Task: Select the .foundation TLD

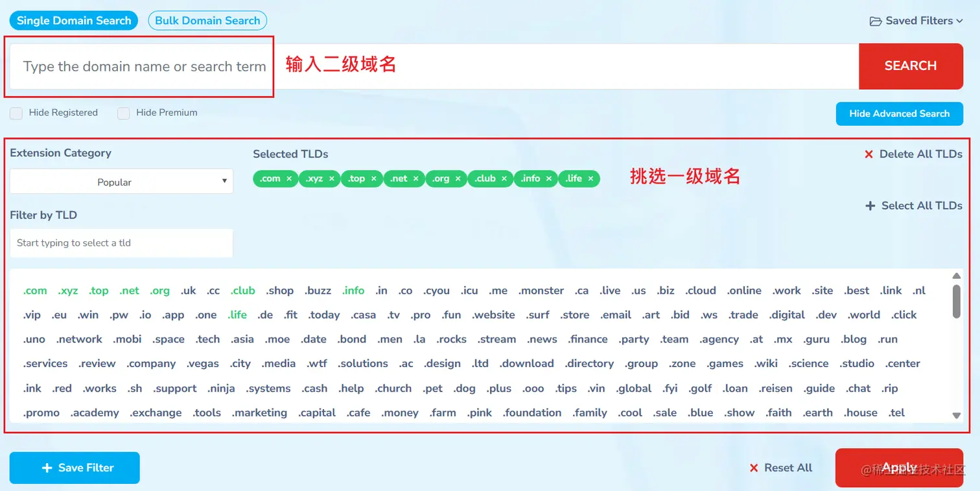Action: tap(532, 413)
